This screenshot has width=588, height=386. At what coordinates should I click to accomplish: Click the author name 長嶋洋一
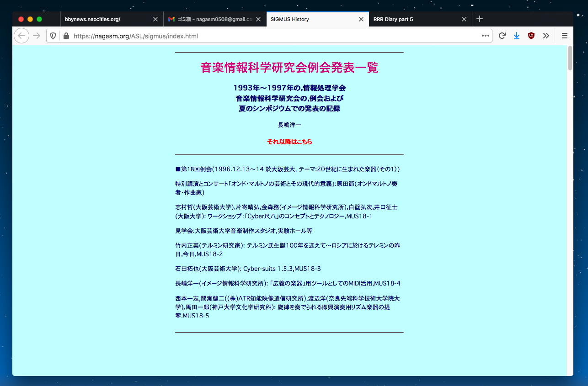289,125
